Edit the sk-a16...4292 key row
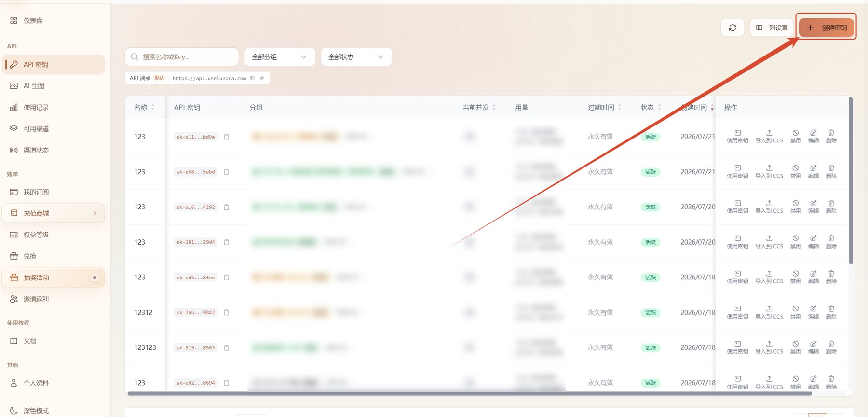Image resolution: width=868 pixels, height=417 pixels. pos(814,207)
